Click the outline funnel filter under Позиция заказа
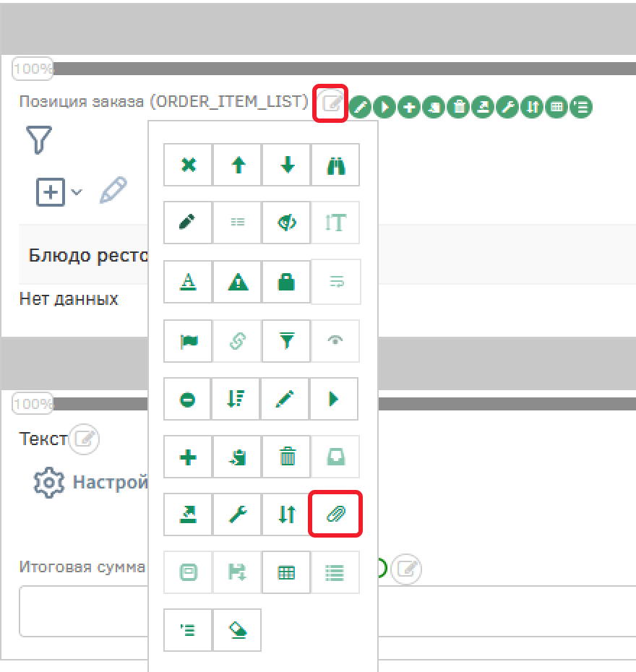Screen dimensions: 636x672 pos(39,139)
